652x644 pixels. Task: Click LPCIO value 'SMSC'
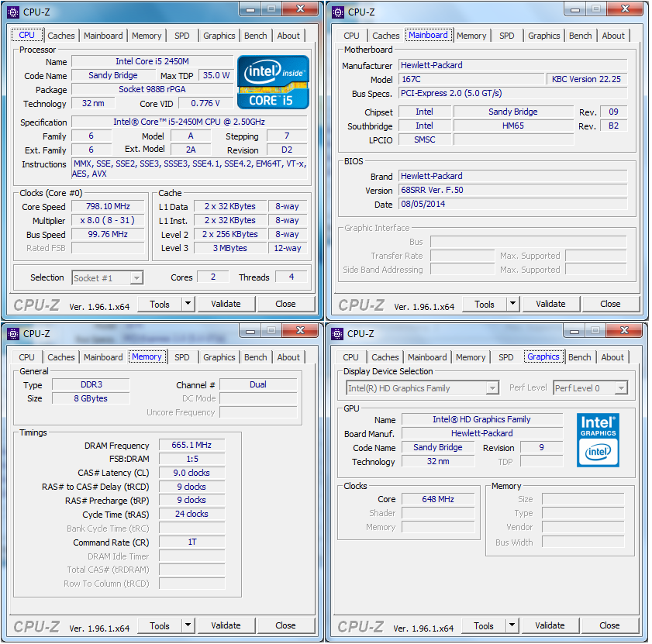click(x=425, y=139)
